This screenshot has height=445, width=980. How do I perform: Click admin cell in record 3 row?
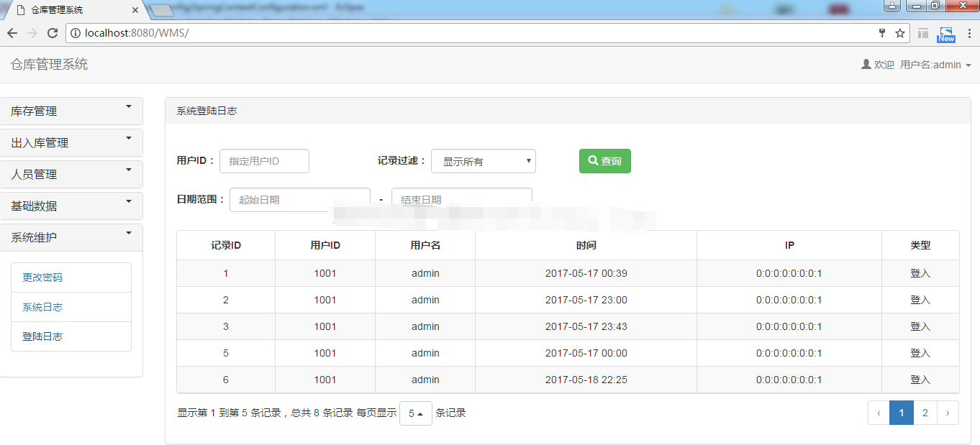click(425, 326)
